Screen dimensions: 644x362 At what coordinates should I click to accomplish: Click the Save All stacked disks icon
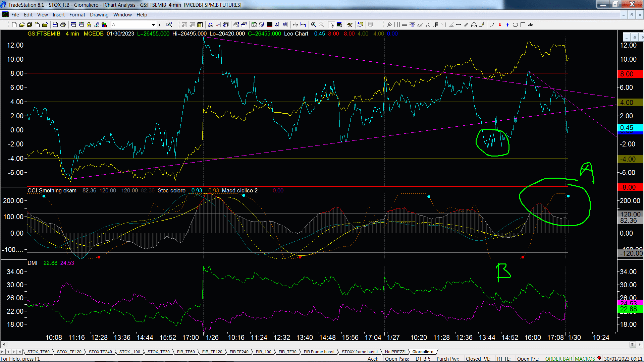pos(30,25)
